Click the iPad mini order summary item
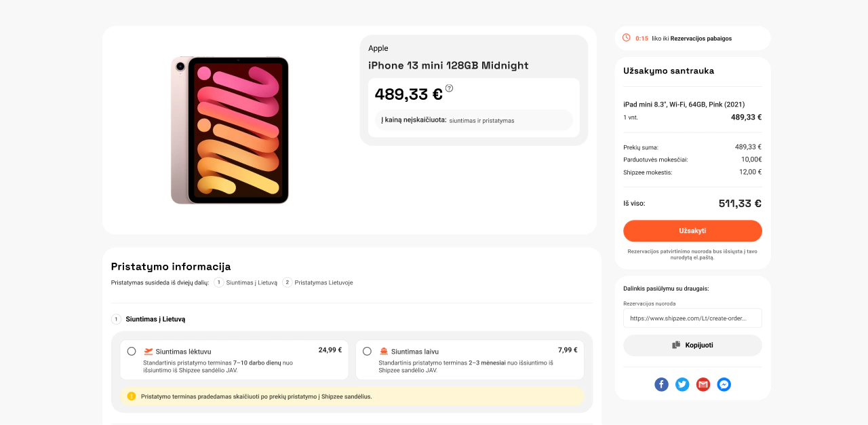The height and width of the screenshot is (425, 868). coord(692,111)
